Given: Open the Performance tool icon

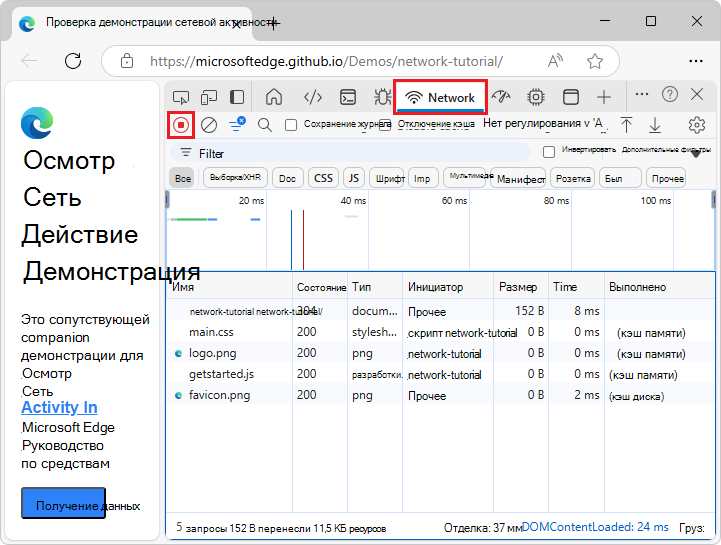Looking at the screenshot, I should point(501,97).
